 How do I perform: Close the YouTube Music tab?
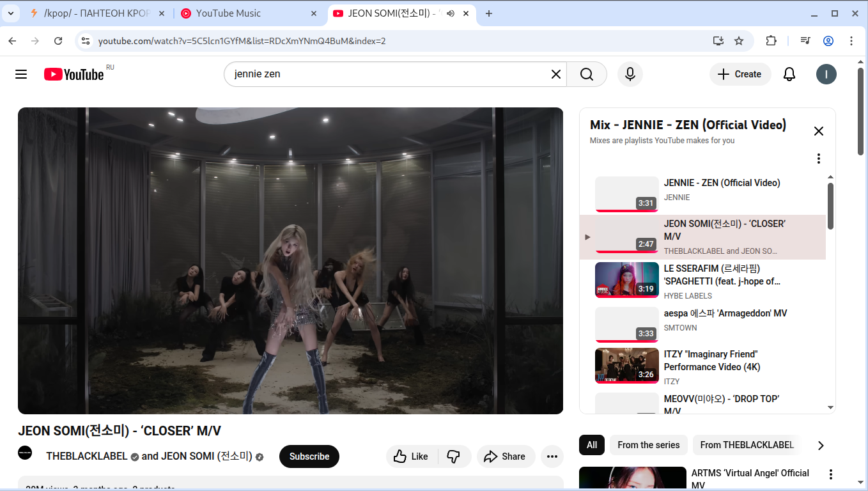coord(314,13)
